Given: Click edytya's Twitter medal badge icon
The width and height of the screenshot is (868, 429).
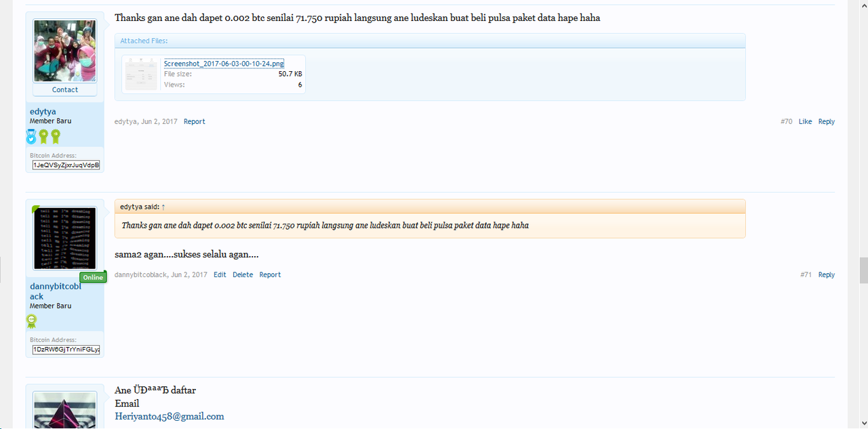Looking at the screenshot, I should pyautogui.click(x=31, y=137).
